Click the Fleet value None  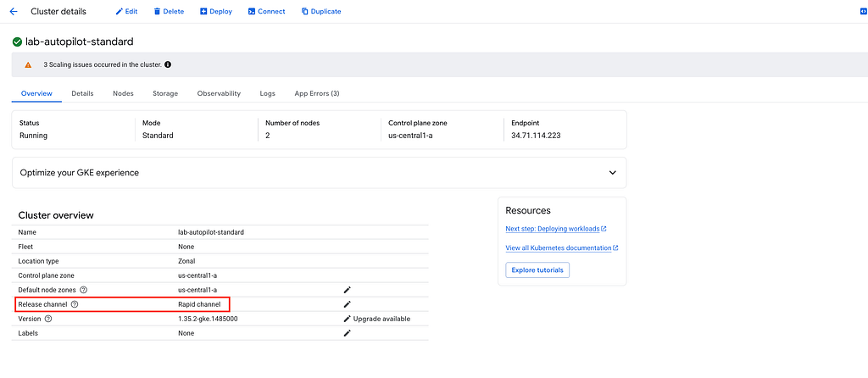186,247
